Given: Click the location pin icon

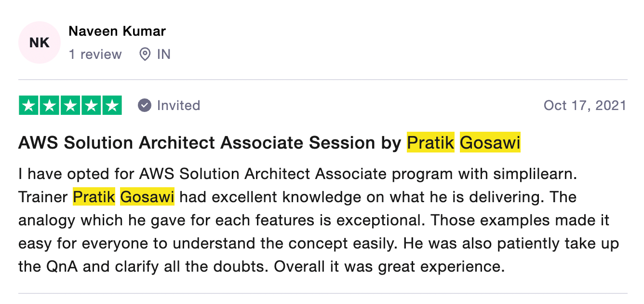Looking at the screenshot, I should [x=145, y=54].
